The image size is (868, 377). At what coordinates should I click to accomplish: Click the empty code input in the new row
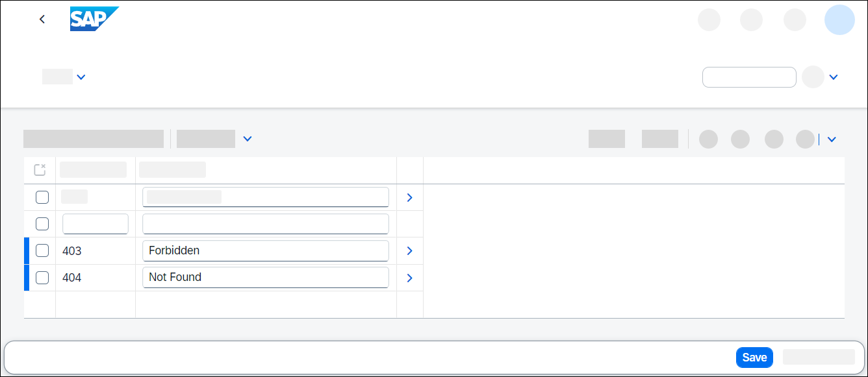pyautogui.click(x=96, y=224)
